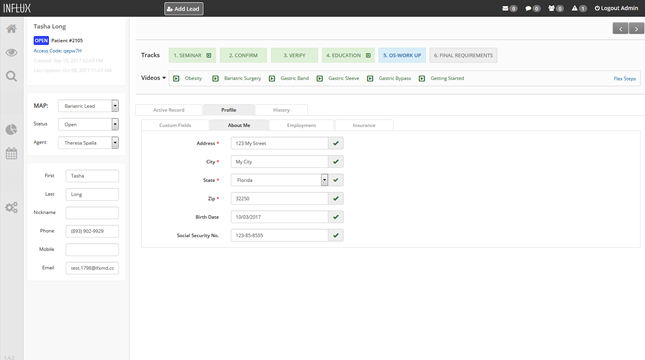
Task: Confirm State field checkmark
Action: [x=336, y=180]
